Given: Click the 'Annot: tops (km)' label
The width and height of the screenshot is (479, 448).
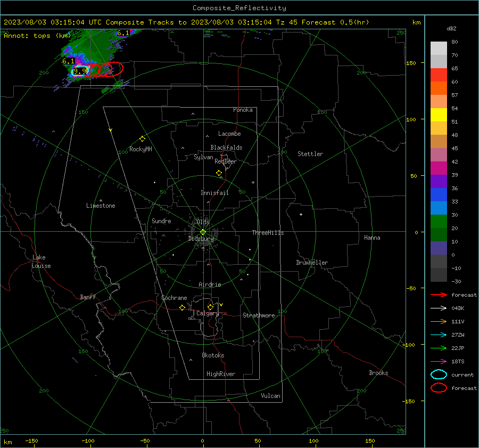Looking at the screenshot, I should click(37, 36).
